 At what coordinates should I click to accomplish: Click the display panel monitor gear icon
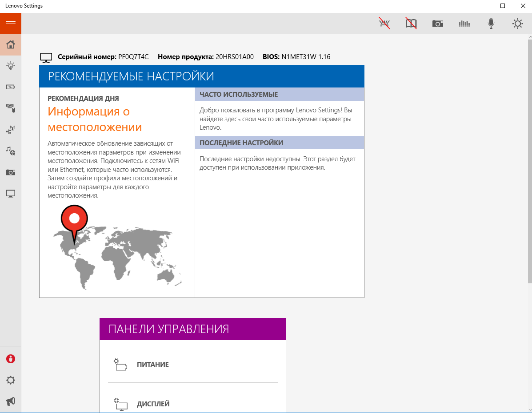point(120,404)
